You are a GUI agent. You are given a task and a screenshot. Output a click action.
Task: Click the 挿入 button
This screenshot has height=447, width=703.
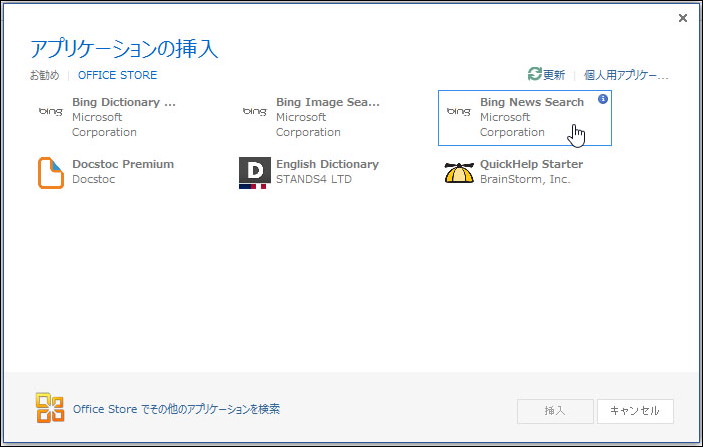pos(555,411)
